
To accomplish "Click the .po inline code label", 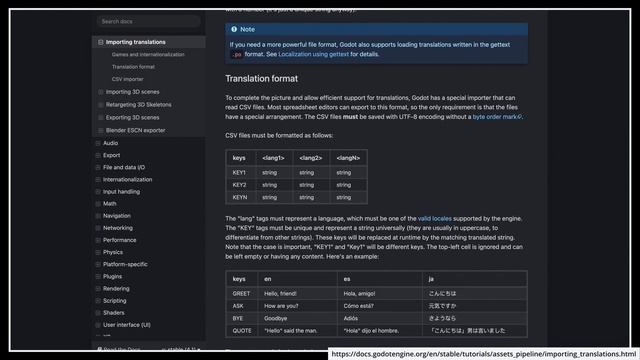I will coord(237,54).
